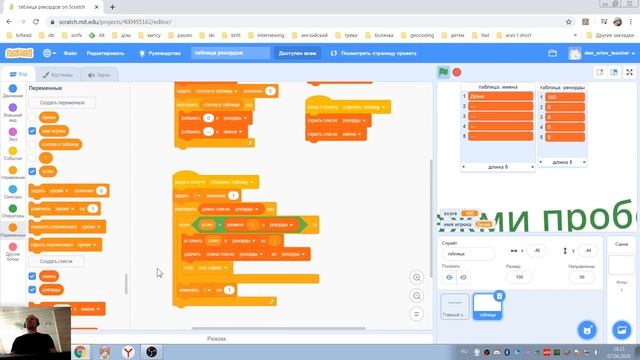Screen dimensions: 640x360
Task: Reset workspace zoom to default
Action: [416, 314]
